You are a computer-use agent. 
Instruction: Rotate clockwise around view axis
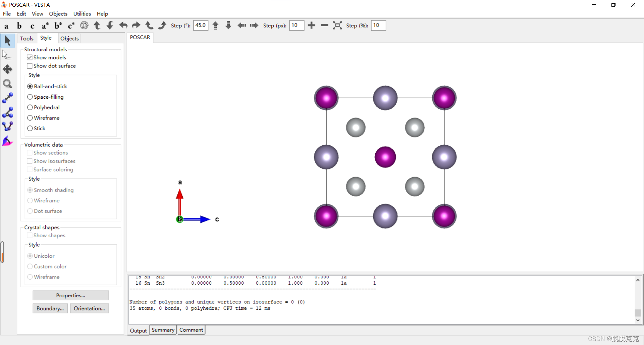pos(162,26)
